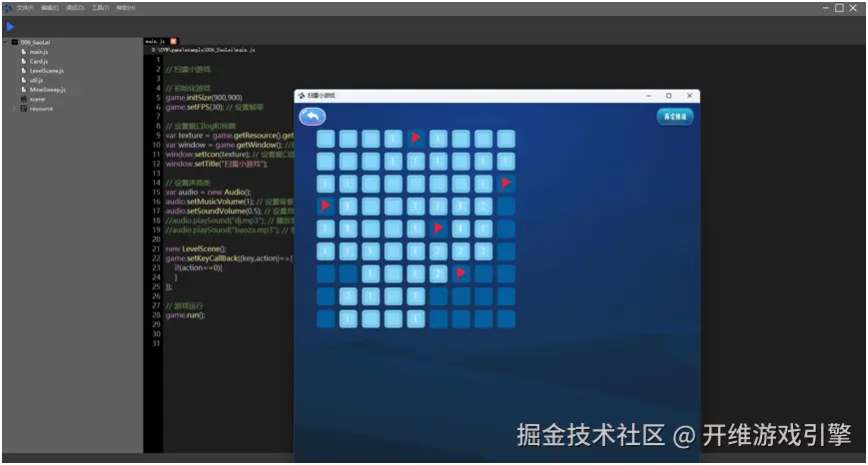The image size is (868, 465).
Task: Click the file path D:\...\main.js above the editor
Action: pos(203,50)
